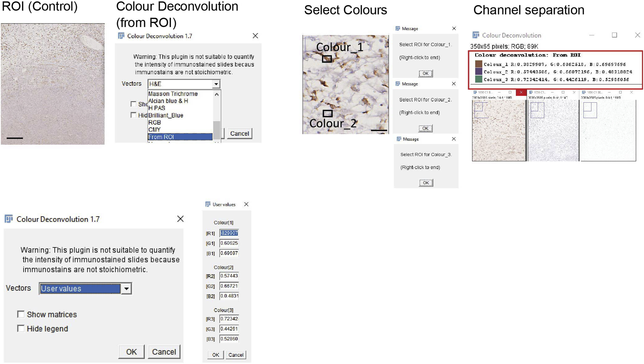Expand the H&E Vectors combo box arrow

tap(216, 84)
